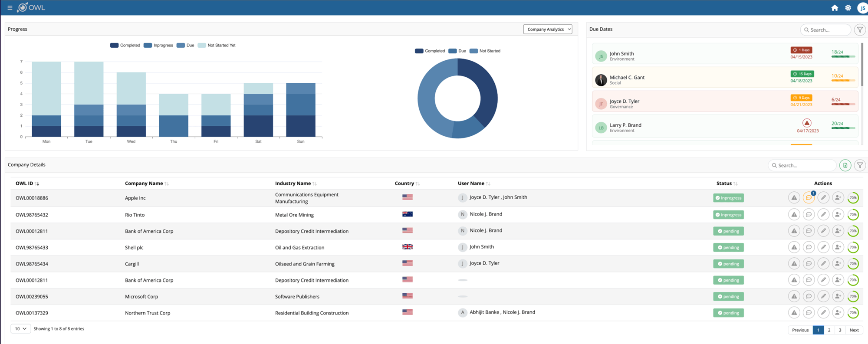Viewport: 868px width, 344px height.
Task: Go to pagination page 2
Action: click(829, 330)
